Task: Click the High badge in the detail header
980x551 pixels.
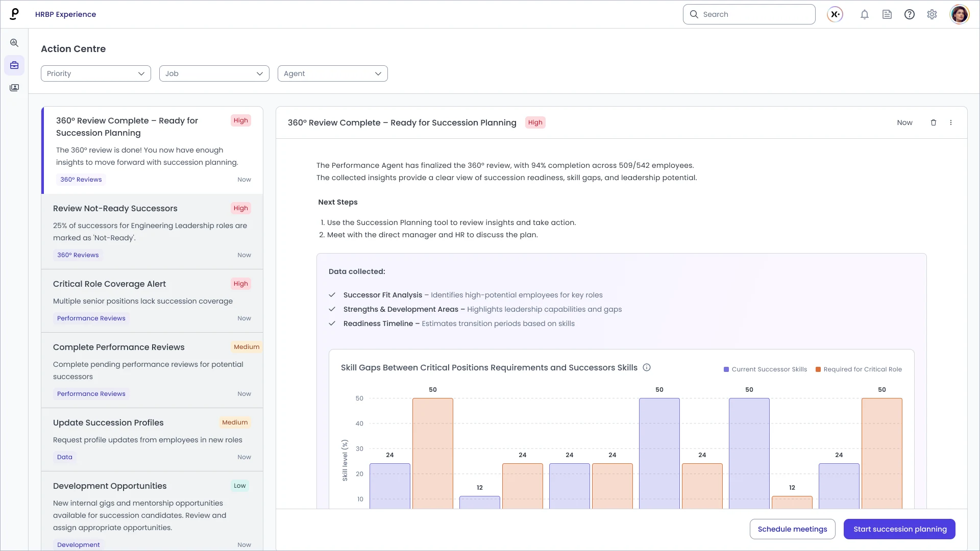Action: (535, 122)
